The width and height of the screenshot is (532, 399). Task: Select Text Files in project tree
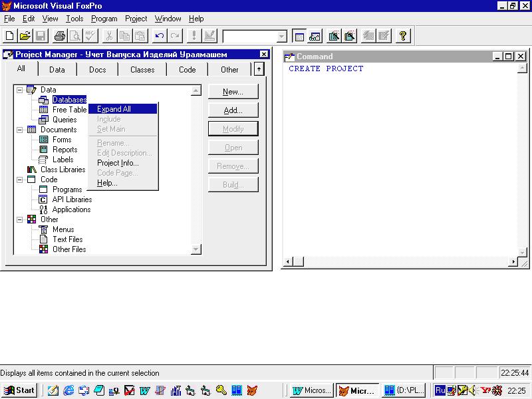click(68, 239)
